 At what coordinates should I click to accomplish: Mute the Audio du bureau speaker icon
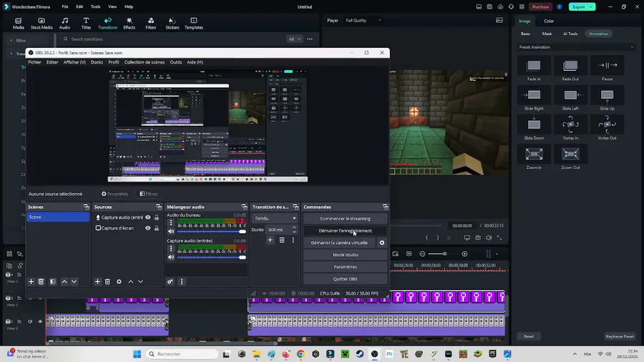tap(171, 231)
